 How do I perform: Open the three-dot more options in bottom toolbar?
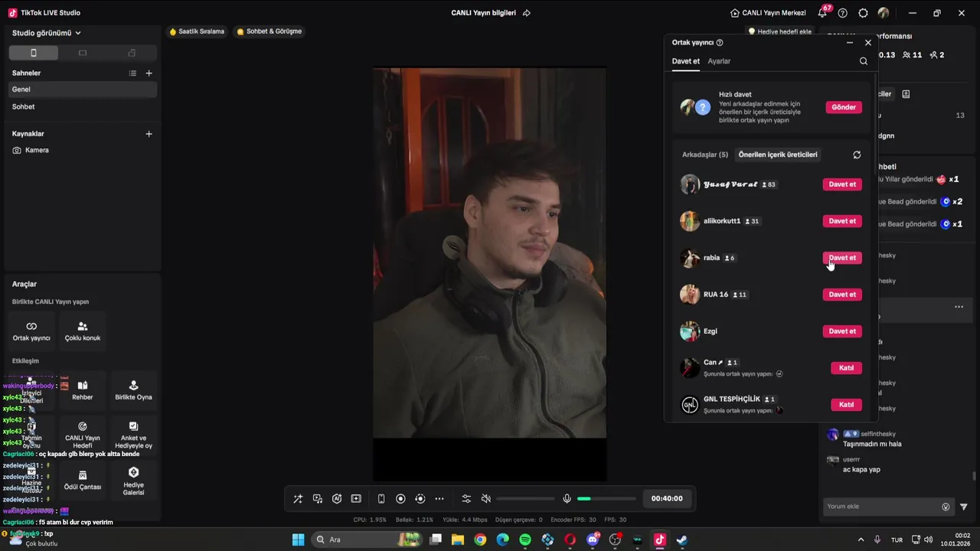(439, 499)
